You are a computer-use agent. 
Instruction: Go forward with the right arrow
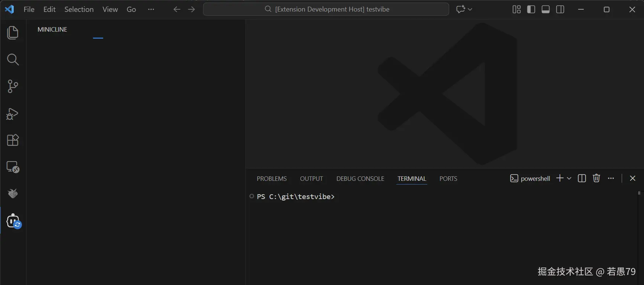[191, 9]
